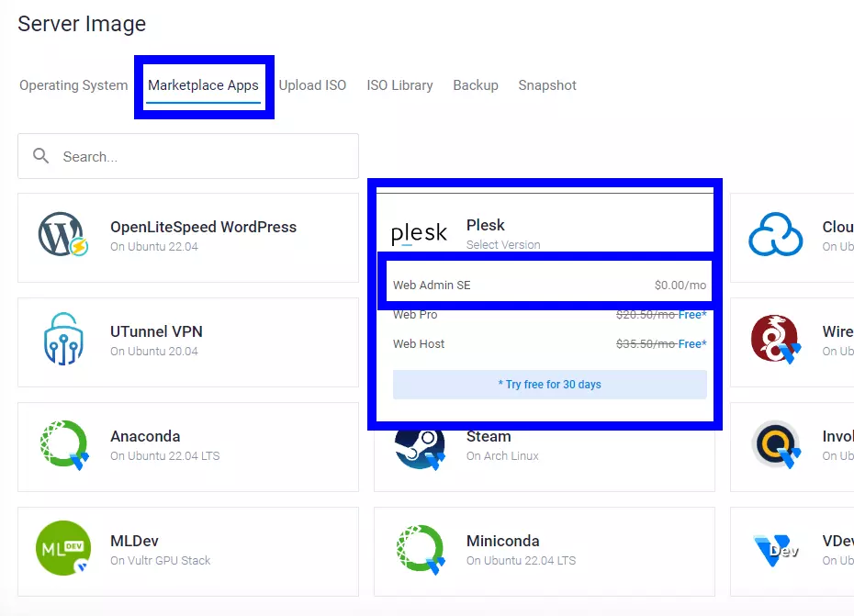Select the UTunnel VPN app title
This screenshot has width=854, height=616.
tap(156, 331)
